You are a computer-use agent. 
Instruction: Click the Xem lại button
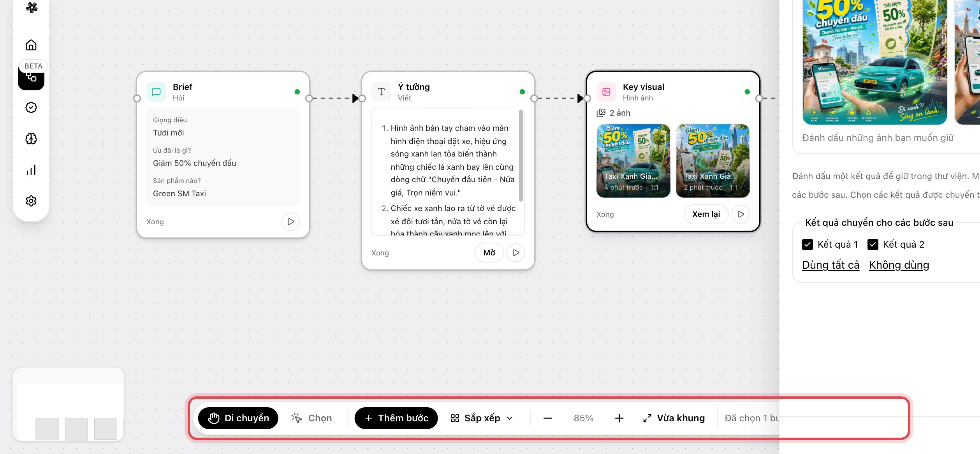click(706, 214)
